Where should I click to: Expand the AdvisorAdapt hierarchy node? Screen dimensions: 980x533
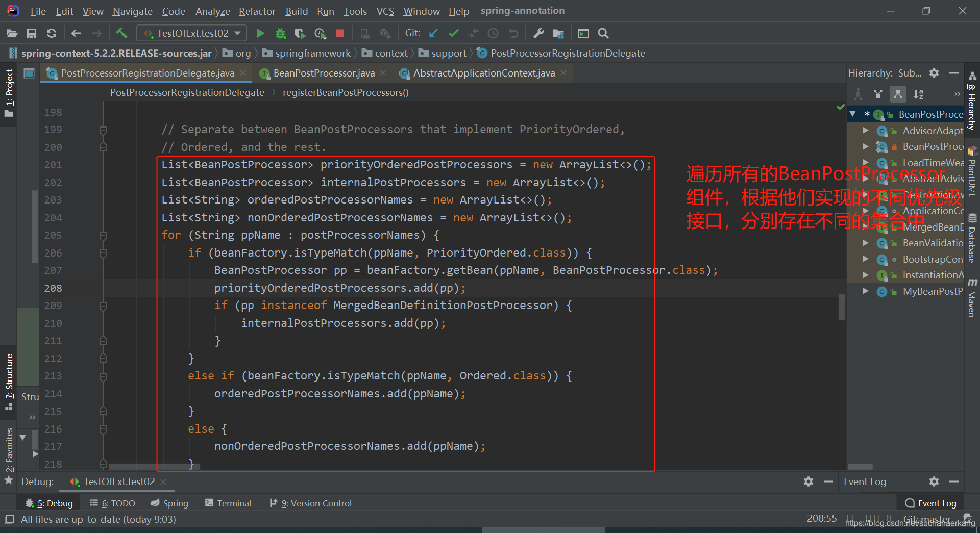866,131
